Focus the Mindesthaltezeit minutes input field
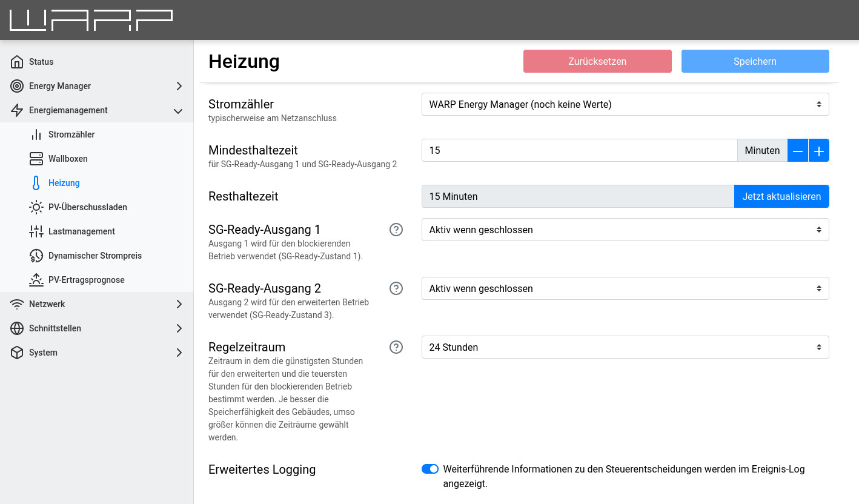Image resolution: width=859 pixels, height=504 pixels. 579,151
